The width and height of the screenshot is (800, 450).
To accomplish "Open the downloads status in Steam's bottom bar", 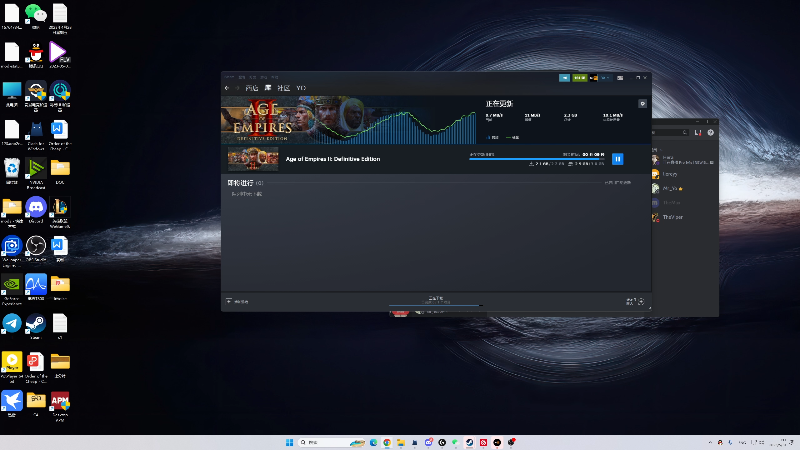I will (436, 301).
